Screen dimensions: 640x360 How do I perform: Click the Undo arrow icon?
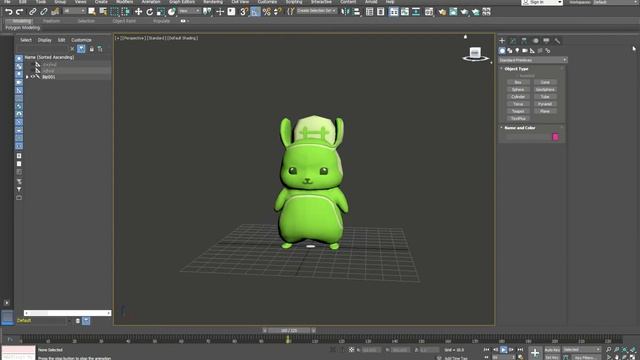point(9,12)
